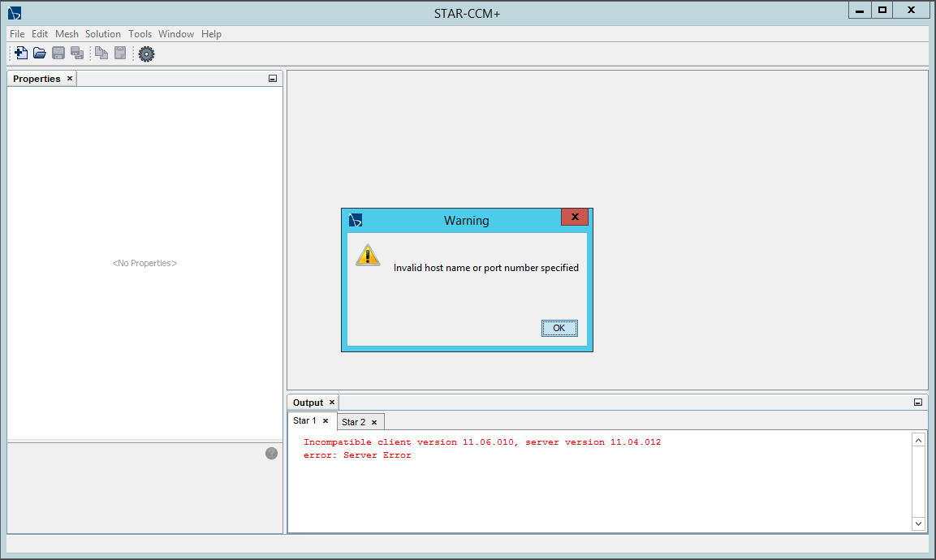Viewport: 936px width, 560px height.
Task: Click the STAR-CCM+ logo in Warning dialog
Action: coord(356,220)
